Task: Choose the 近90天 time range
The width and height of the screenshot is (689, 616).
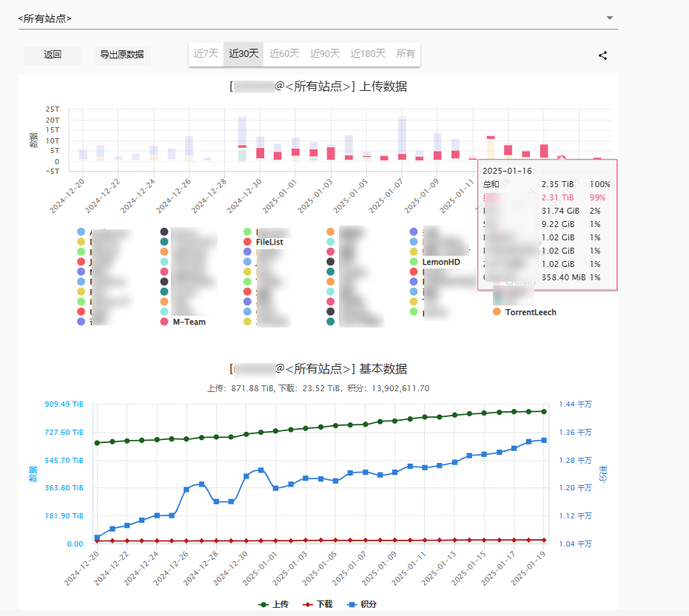Action: (325, 54)
